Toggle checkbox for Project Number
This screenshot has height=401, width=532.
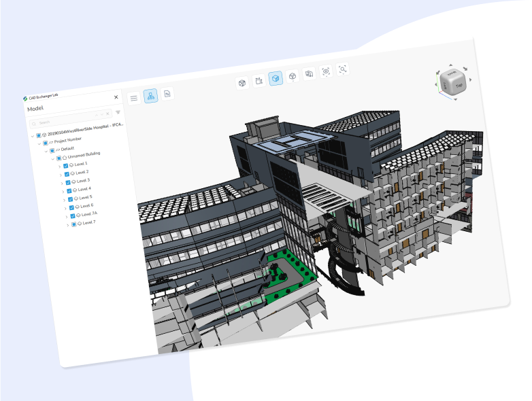tap(46, 143)
